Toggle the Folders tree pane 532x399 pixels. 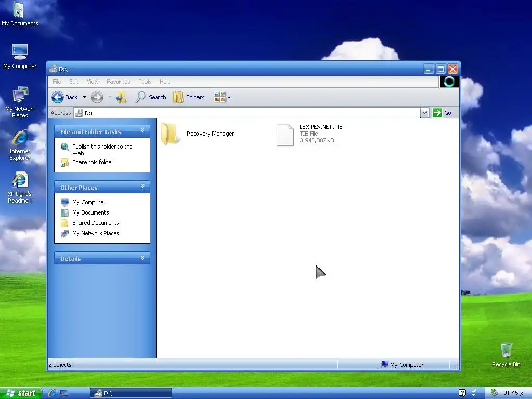(189, 97)
